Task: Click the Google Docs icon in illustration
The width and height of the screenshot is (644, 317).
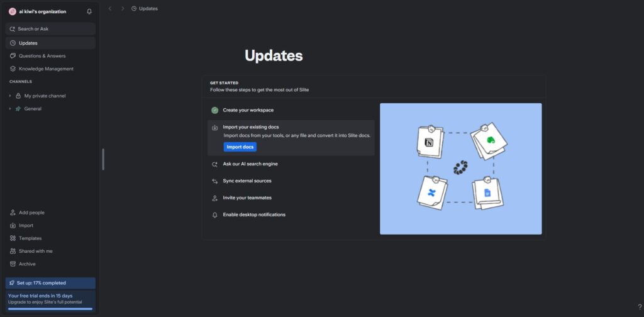Action: pyautogui.click(x=487, y=192)
